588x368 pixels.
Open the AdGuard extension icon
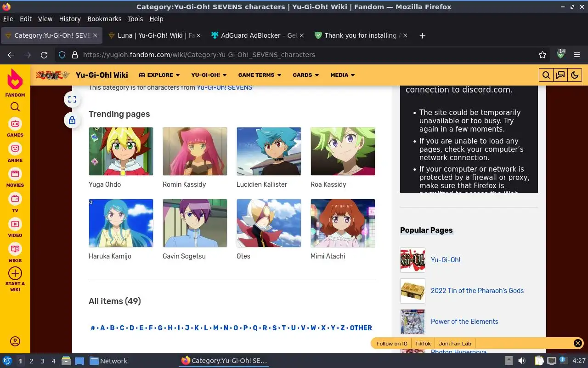click(560, 54)
